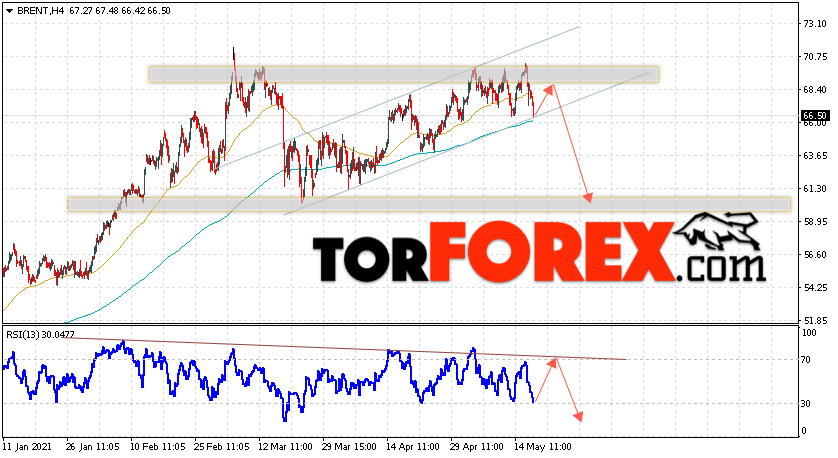The height and width of the screenshot is (458, 838).
Task: Click the 58.95 price axis label
Action: pos(815,222)
